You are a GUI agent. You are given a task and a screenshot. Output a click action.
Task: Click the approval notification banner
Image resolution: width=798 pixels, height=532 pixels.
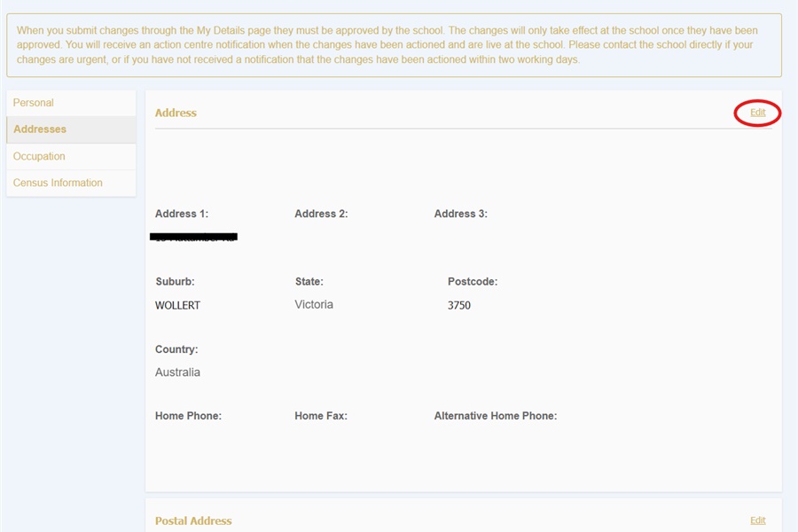click(x=399, y=42)
